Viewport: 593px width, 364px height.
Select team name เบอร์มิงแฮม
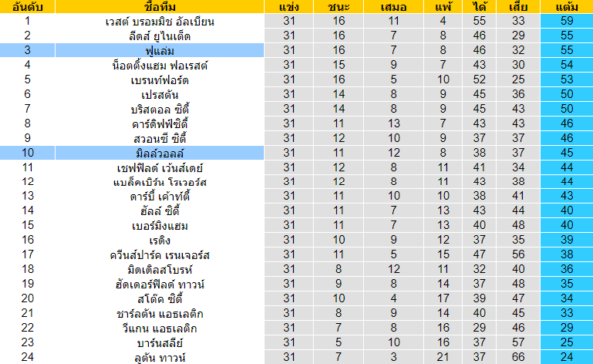pyautogui.click(x=160, y=226)
